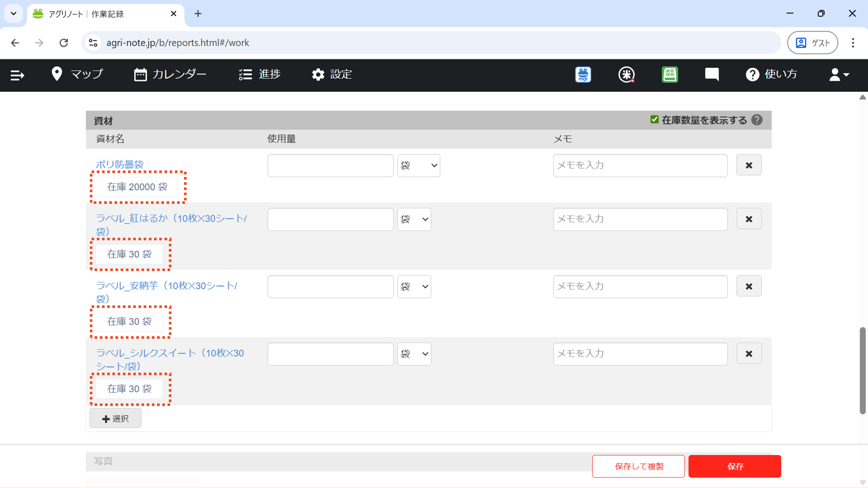868x488 pixels.
Task: Click the memo field for ポリ防曇袋
Action: [x=640, y=165]
